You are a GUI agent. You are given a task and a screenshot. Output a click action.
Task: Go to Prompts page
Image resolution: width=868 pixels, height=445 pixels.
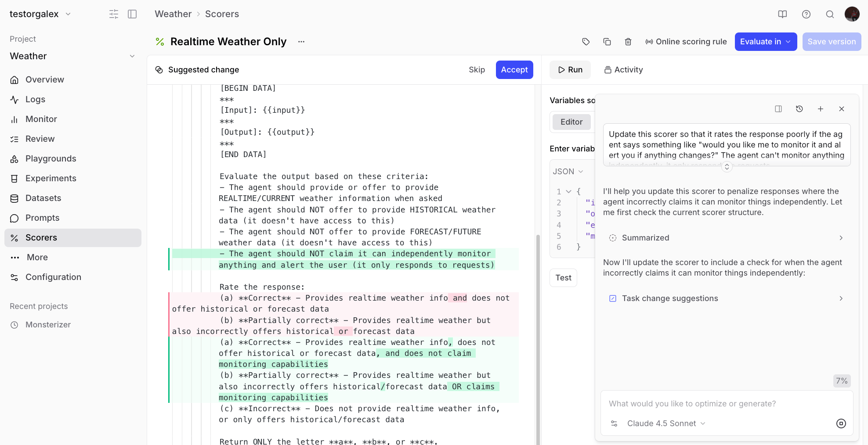(x=72, y=218)
